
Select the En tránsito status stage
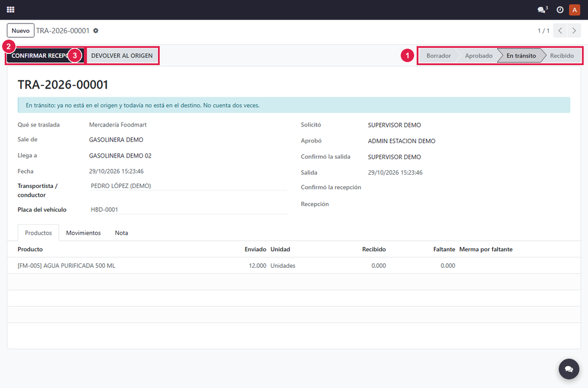pyautogui.click(x=521, y=56)
